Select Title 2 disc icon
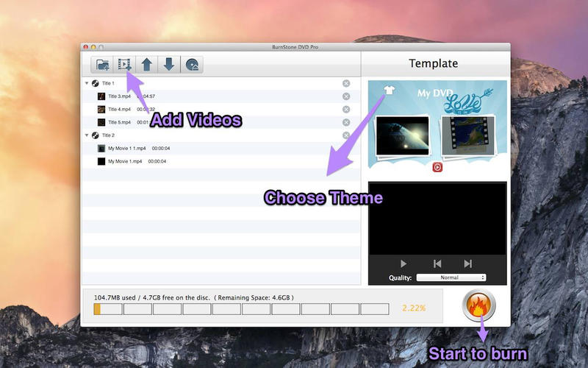 pyautogui.click(x=96, y=135)
